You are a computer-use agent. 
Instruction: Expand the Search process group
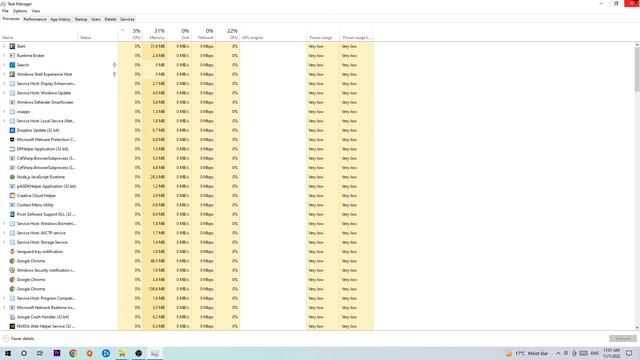tap(4, 65)
